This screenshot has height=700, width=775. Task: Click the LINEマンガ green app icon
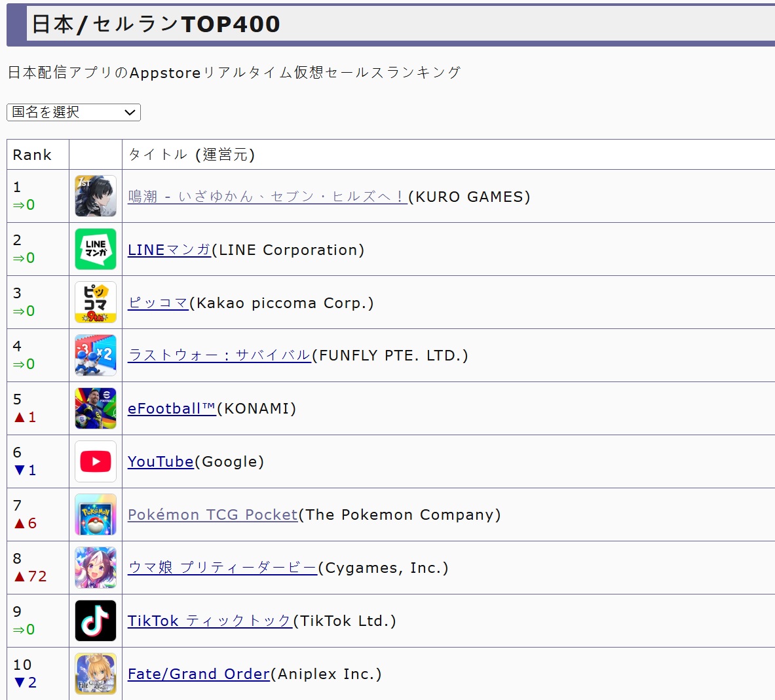[96, 248]
